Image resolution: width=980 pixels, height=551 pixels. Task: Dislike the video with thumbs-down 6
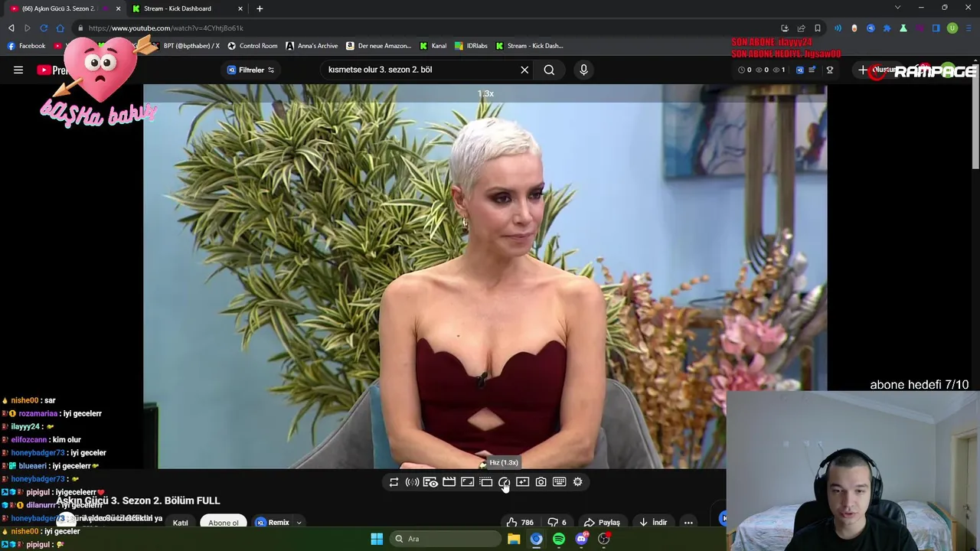click(557, 523)
